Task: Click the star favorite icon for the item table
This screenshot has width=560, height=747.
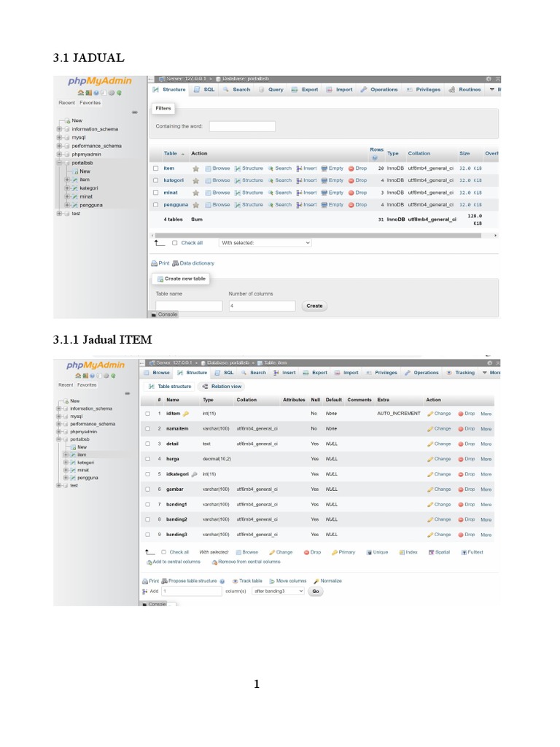Action: click(195, 169)
